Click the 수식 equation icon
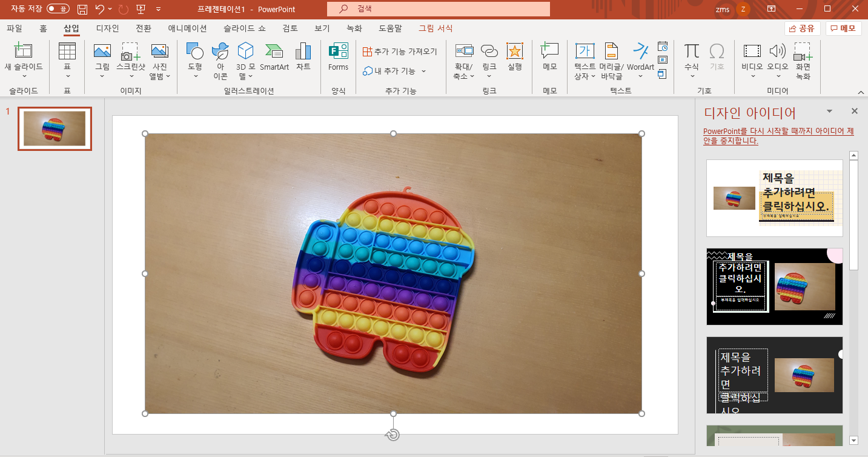Screen dimensions: 868x457 tap(691, 51)
